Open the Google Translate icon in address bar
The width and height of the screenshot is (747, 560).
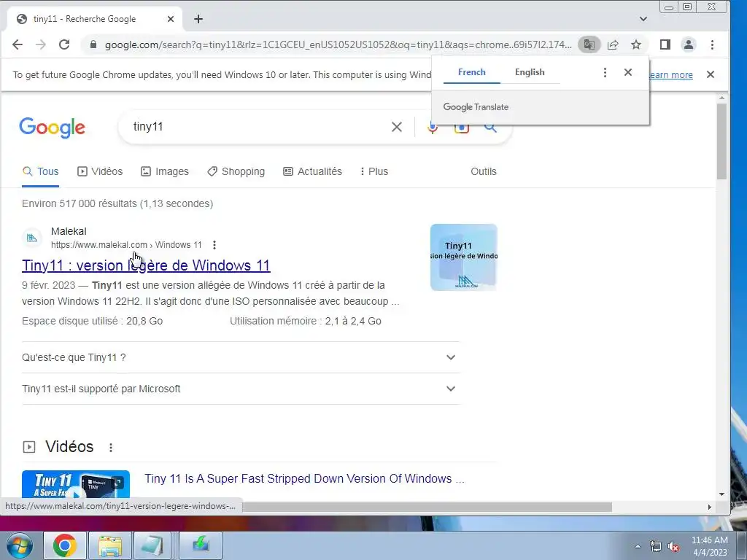(589, 44)
